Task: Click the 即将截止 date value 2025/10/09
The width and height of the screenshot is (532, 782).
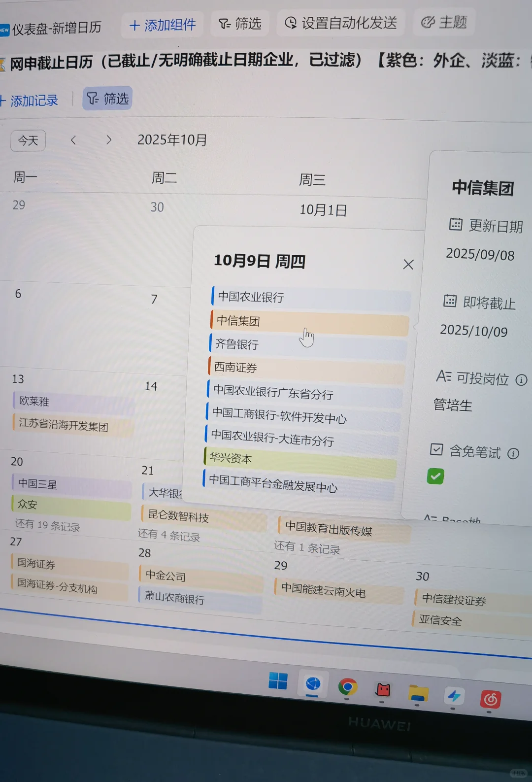Action: pos(474,330)
